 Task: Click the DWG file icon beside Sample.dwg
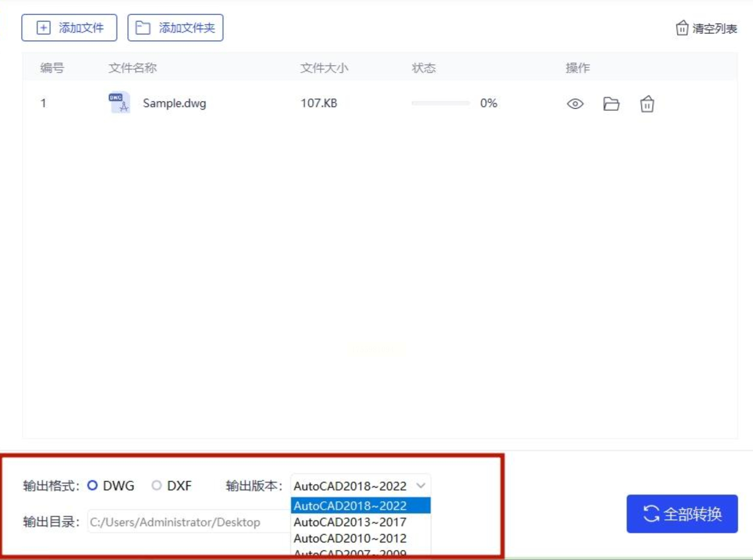[x=119, y=103]
